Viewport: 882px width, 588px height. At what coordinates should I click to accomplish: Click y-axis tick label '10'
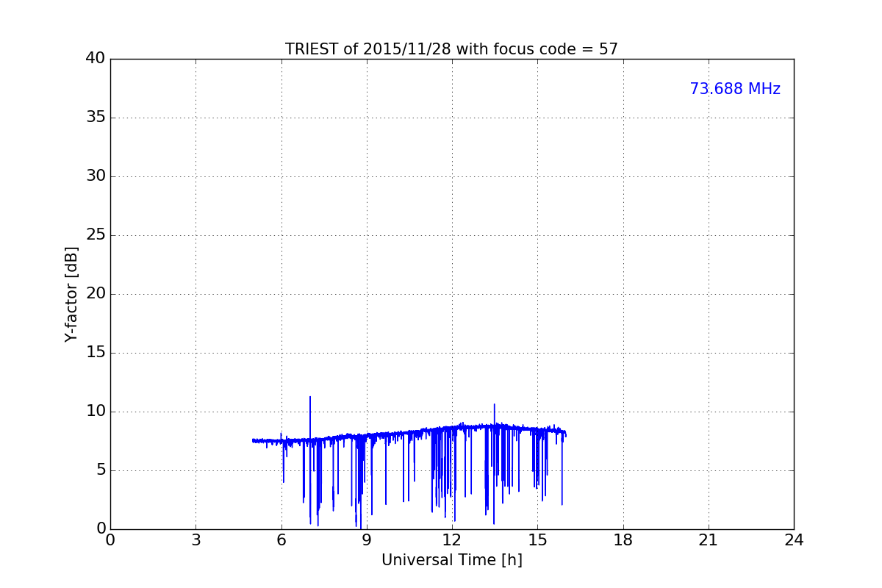(x=96, y=412)
